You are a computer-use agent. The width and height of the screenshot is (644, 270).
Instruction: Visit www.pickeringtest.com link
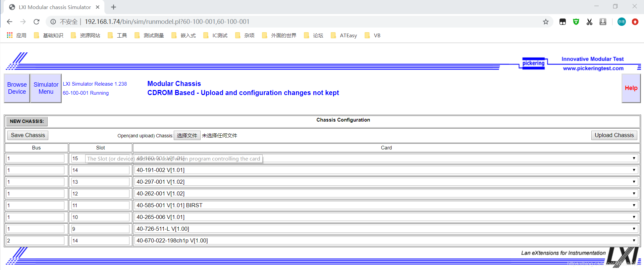click(x=593, y=69)
